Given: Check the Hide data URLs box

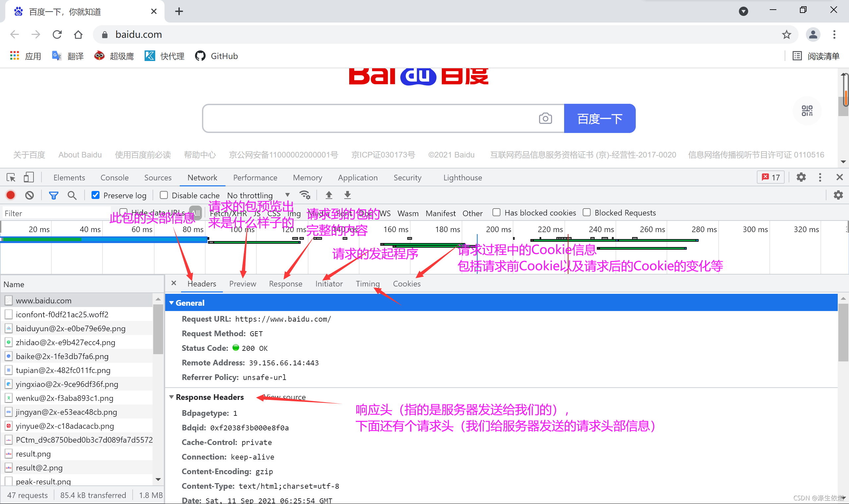Looking at the screenshot, I should [x=123, y=212].
